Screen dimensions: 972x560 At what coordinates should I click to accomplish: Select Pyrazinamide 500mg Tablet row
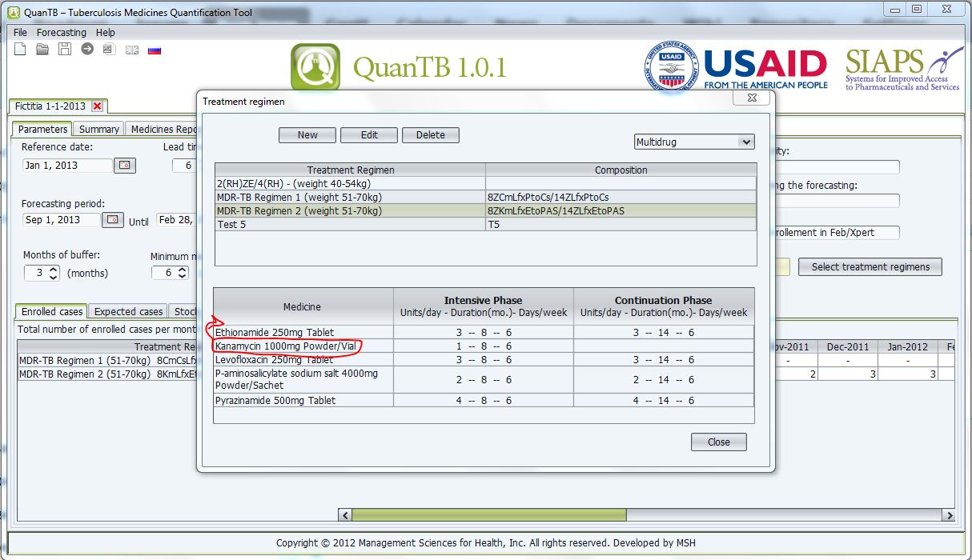(x=484, y=400)
